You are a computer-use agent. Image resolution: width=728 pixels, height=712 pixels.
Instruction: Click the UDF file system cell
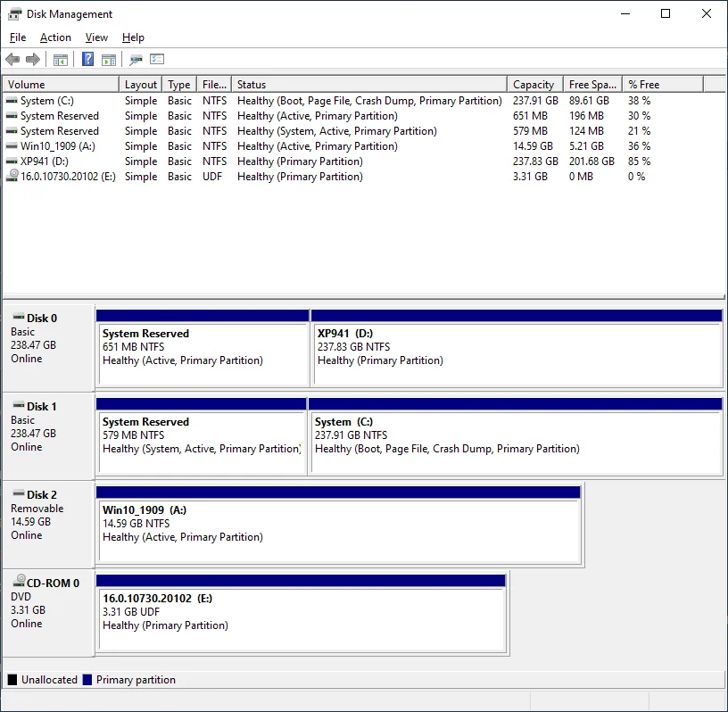[212, 177]
